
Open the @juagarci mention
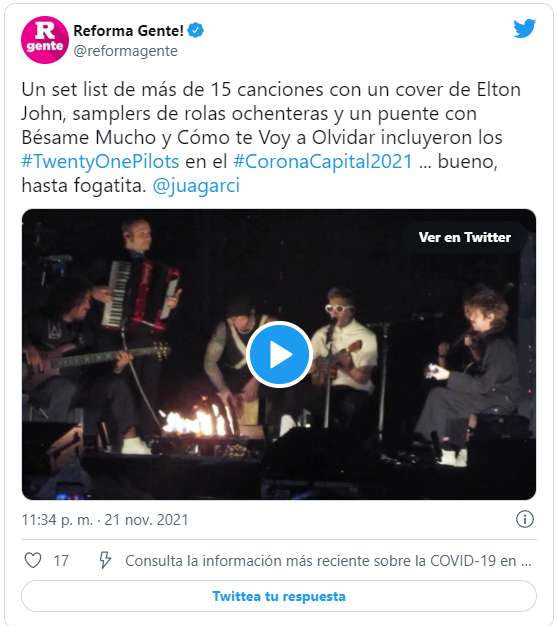point(196,186)
